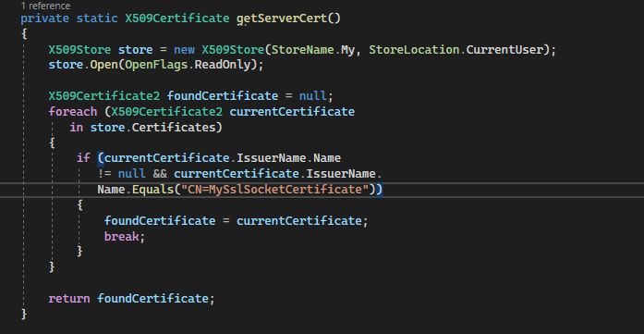Click StoreLocation in the constructor call
The height and width of the screenshot is (334, 644).
click(414, 50)
